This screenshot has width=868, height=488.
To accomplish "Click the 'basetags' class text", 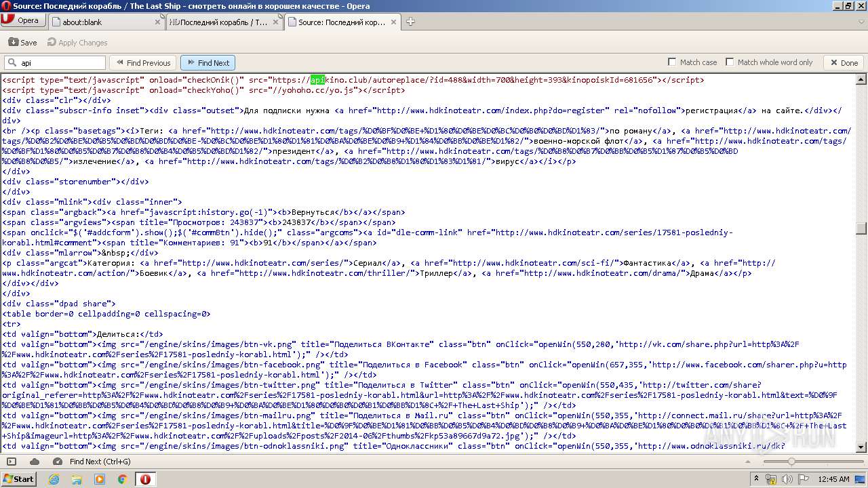I will click(97, 131).
